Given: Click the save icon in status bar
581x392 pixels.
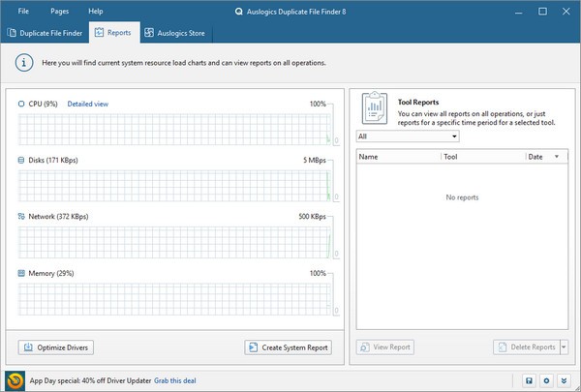Looking at the screenshot, I should point(529,380).
